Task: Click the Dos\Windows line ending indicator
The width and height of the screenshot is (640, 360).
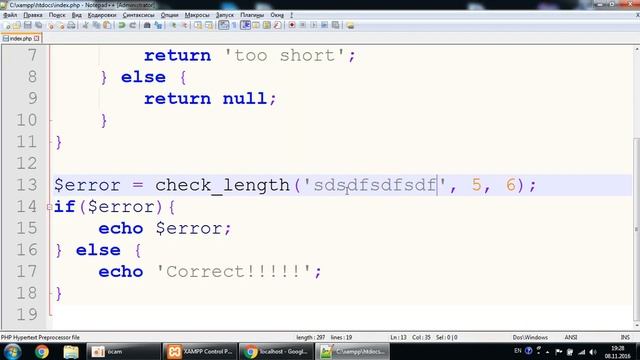Action: [530, 338]
